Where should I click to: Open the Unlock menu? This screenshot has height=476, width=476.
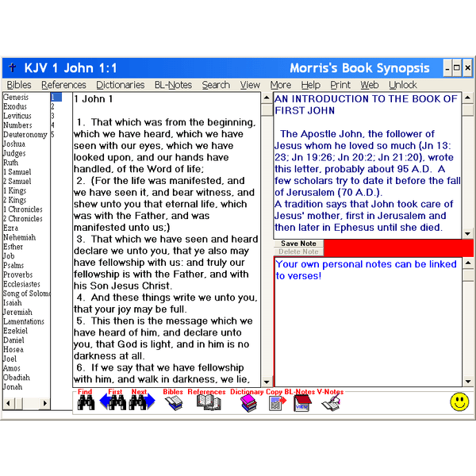point(403,85)
